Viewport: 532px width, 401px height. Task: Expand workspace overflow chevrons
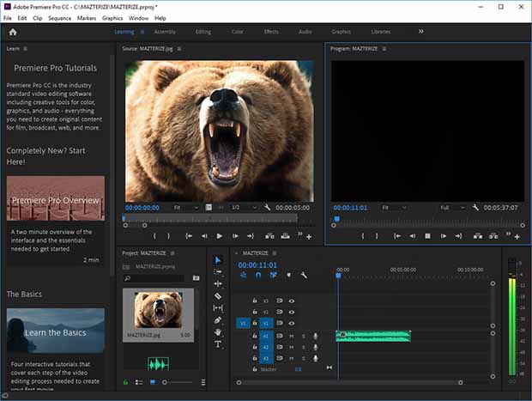point(421,32)
